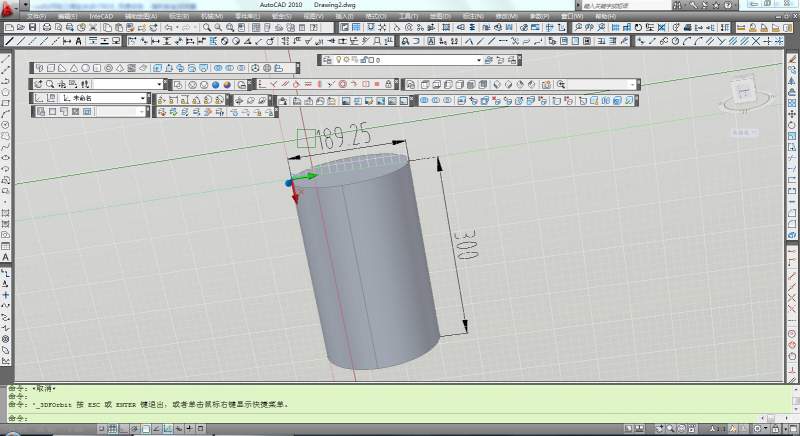Click the Save icon in standard toolbar
Image resolution: width=800 pixels, height=436 pixels.
[32, 28]
